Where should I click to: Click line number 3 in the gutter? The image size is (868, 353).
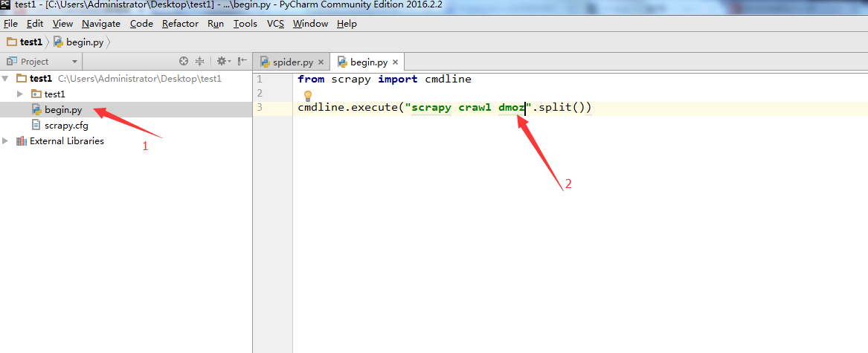coord(260,107)
